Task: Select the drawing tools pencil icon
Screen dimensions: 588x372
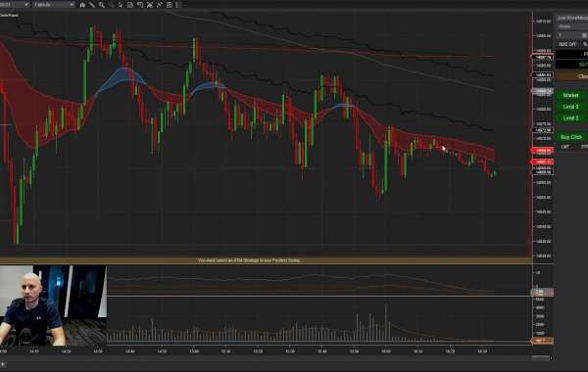Action: [91, 5]
